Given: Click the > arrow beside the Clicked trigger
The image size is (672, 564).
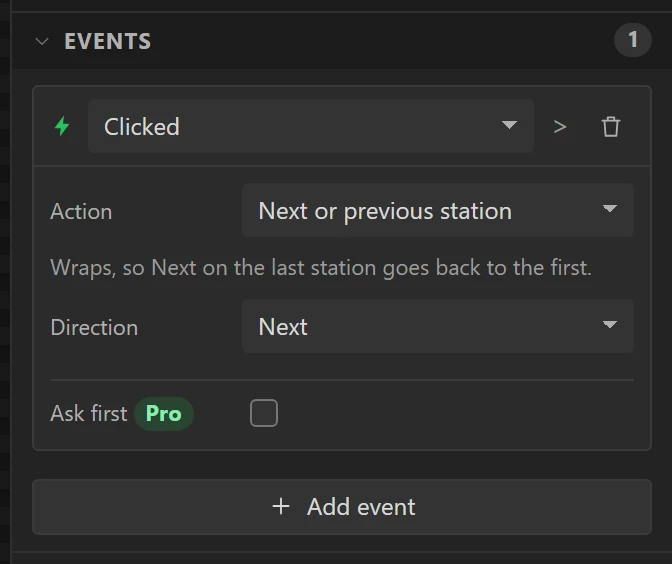Looking at the screenshot, I should pos(560,127).
